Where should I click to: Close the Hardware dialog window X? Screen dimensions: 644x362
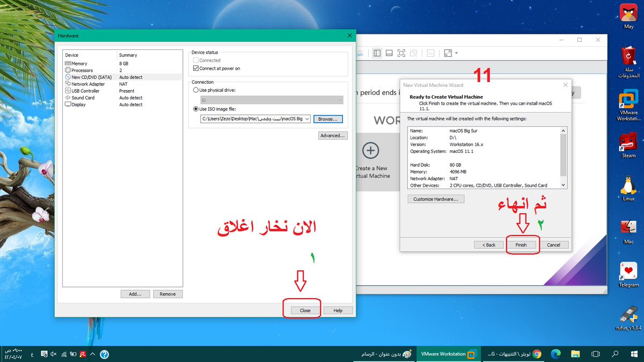click(x=350, y=35)
